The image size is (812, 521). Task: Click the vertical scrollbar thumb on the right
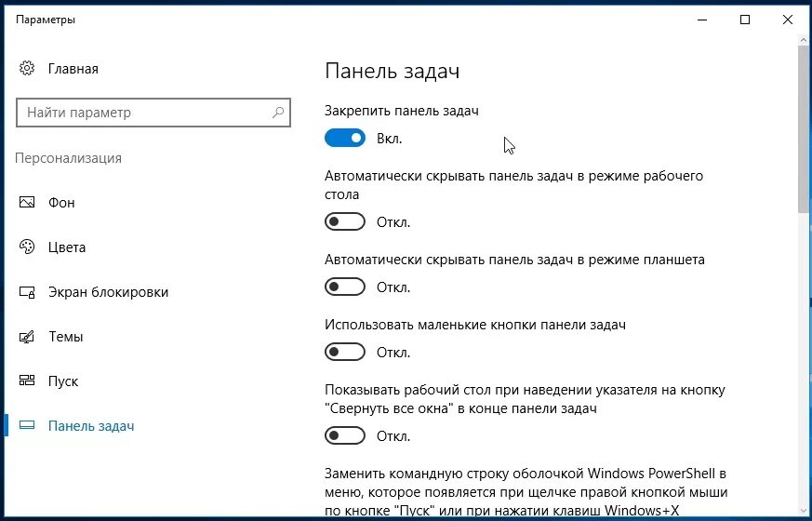click(x=804, y=129)
